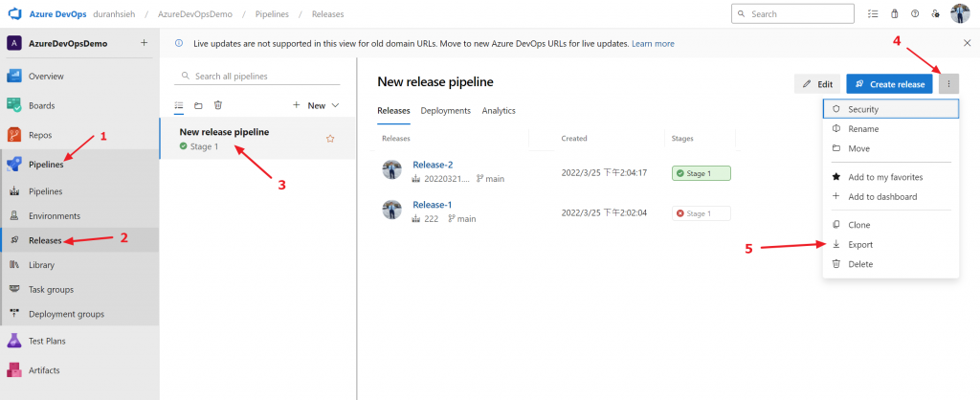Image resolution: width=980 pixels, height=400 pixels.
Task: Switch to the Deployments tab
Action: [446, 111]
